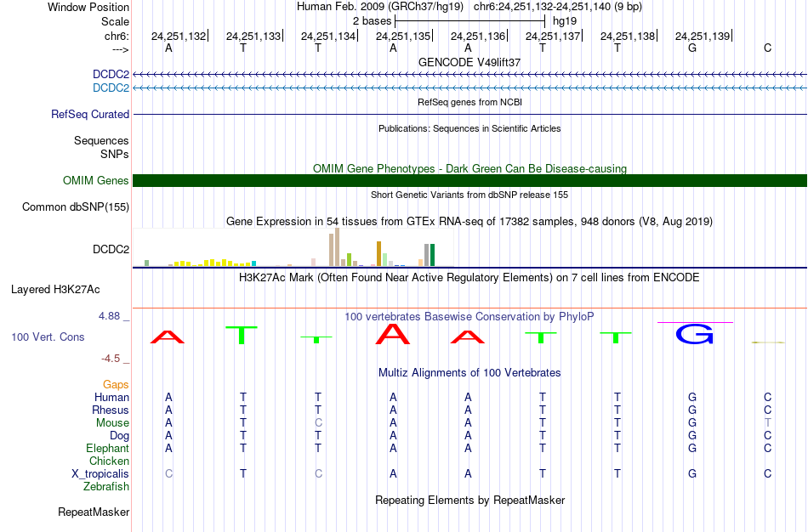The width and height of the screenshot is (808, 532).
Task: Select the Scale track label
Action: 115,21
